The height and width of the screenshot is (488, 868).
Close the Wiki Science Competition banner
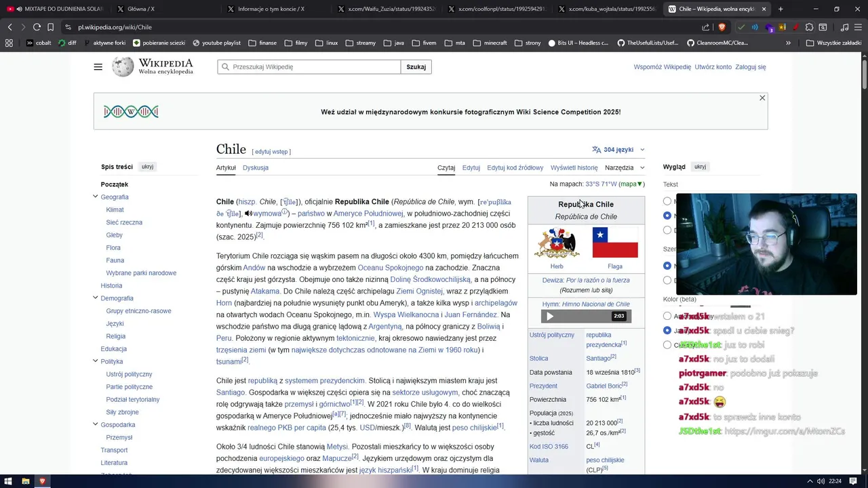pos(762,98)
